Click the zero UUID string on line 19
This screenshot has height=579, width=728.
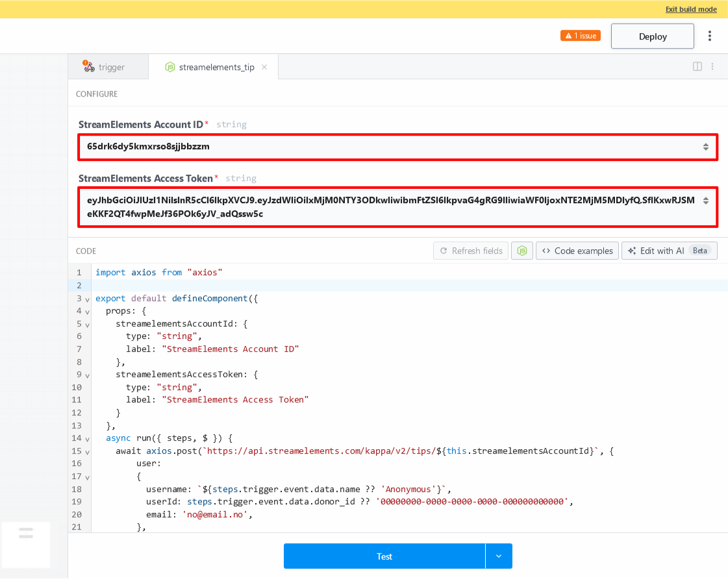[x=472, y=502]
